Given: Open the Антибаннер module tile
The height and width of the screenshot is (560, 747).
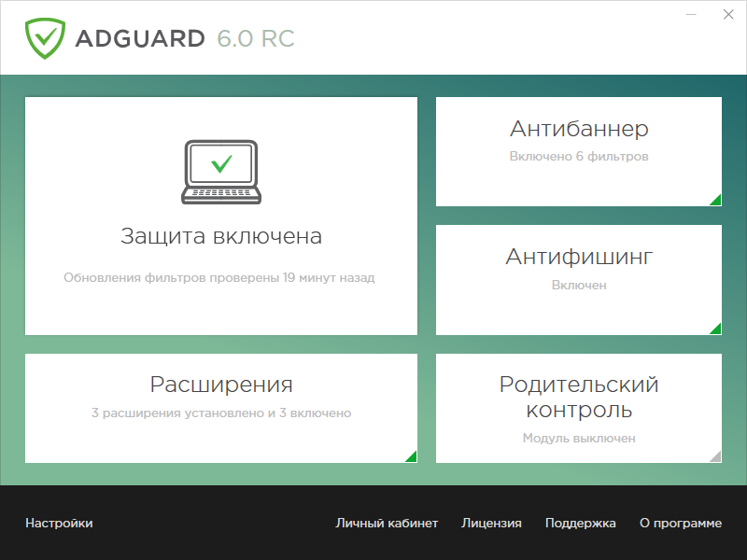Looking at the screenshot, I should [579, 152].
